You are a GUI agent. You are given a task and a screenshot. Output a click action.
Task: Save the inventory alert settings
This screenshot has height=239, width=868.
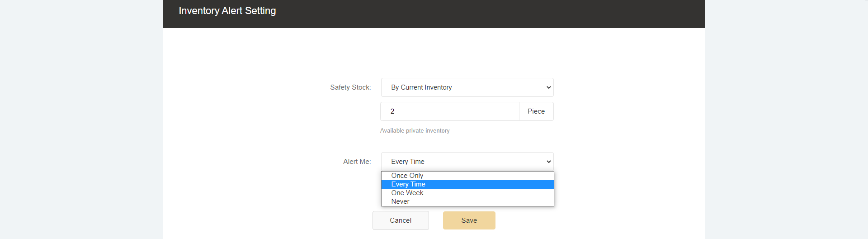[x=469, y=220]
